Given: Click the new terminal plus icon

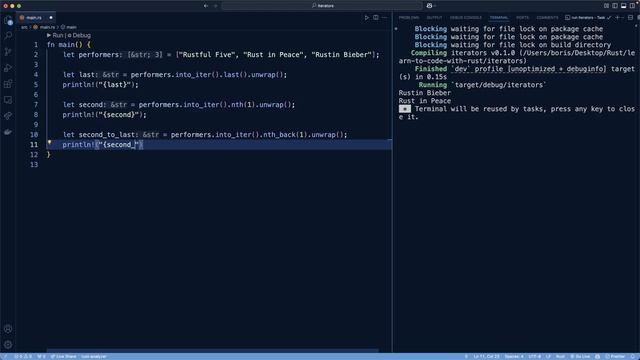Looking at the screenshot, I should (617, 18).
